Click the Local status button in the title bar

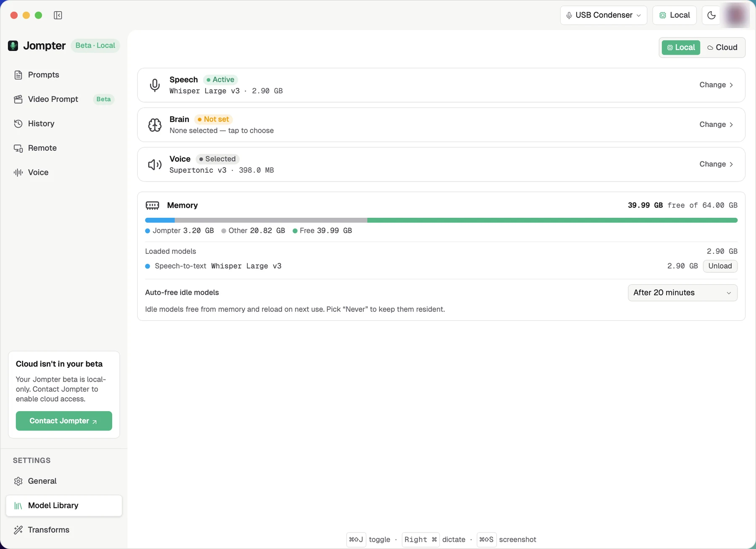pyautogui.click(x=675, y=15)
